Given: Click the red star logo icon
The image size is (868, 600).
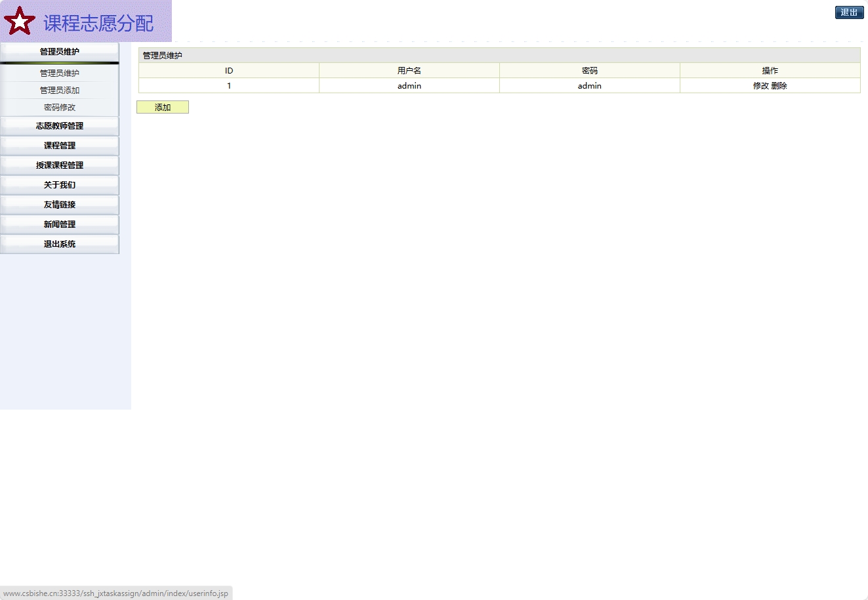Looking at the screenshot, I should (x=20, y=21).
